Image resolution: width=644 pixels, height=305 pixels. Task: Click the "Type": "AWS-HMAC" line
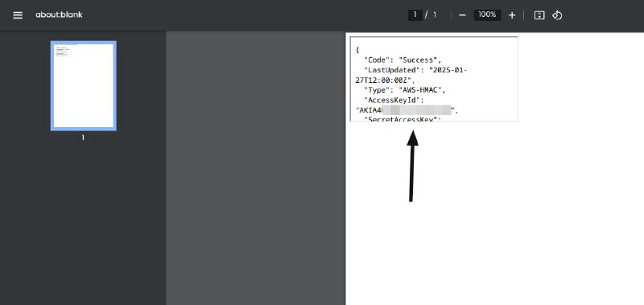pos(405,90)
